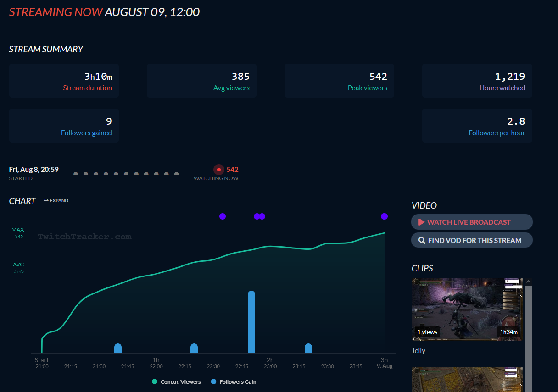The image size is (558, 392).
Task: Click FIND VOD FOR THIS STREAM button
Action: [x=472, y=240]
